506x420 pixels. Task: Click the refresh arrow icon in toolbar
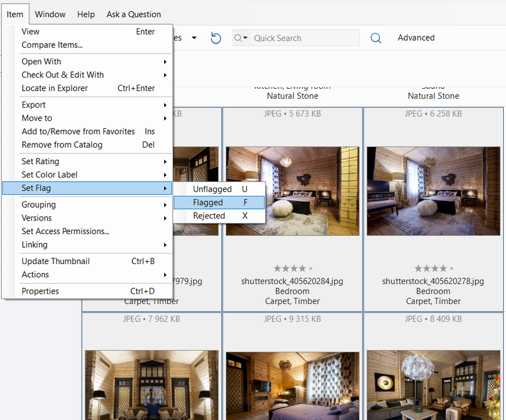point(216,38)
